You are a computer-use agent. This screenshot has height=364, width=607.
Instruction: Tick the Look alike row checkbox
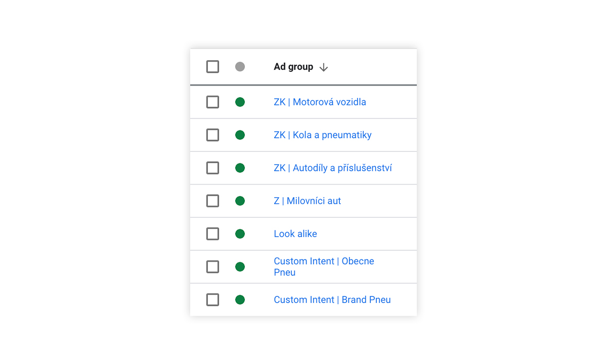point(212,234)
